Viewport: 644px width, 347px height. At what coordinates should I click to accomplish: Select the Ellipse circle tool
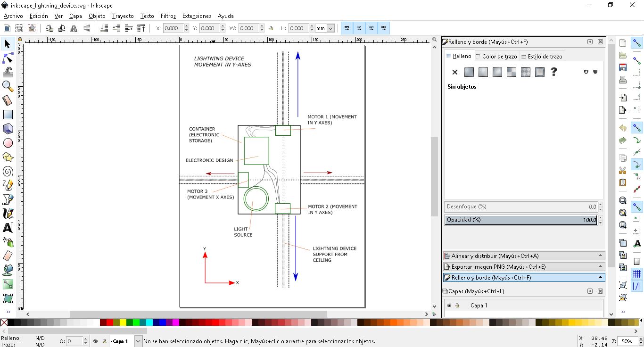(x=8, y=143)
